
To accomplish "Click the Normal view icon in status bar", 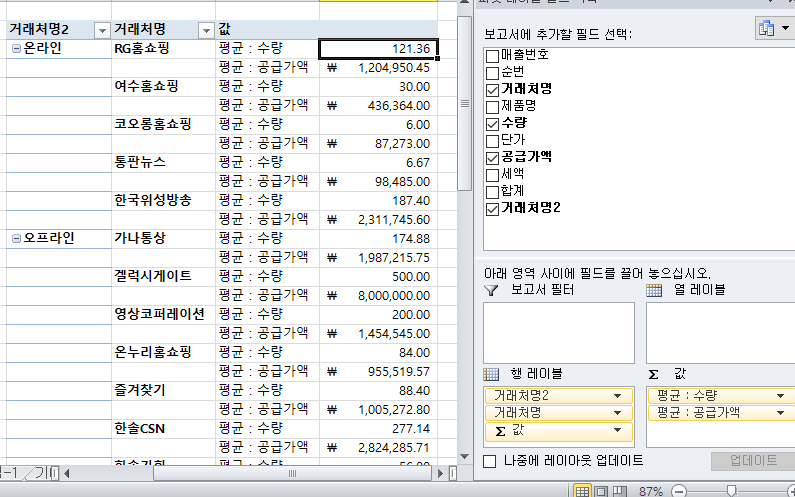I will [x=582, y=490].
